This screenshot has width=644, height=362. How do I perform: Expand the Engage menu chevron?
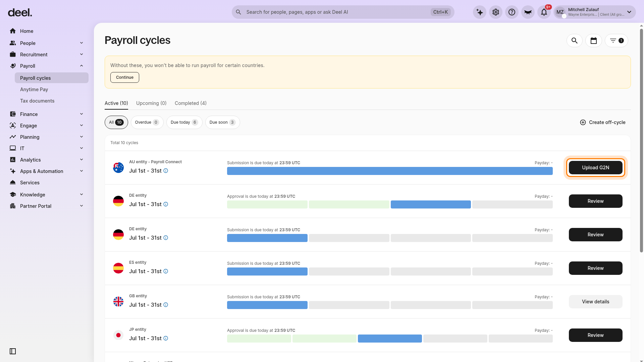[x=82, y=125]
